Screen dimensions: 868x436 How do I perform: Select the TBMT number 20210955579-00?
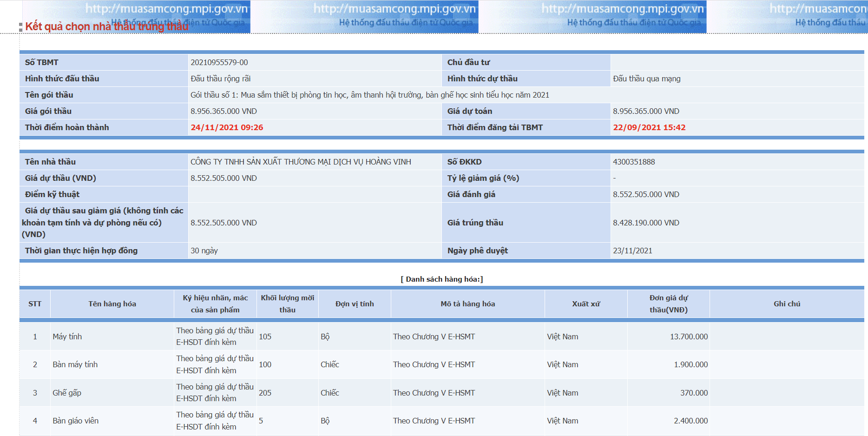coord(219,62)
